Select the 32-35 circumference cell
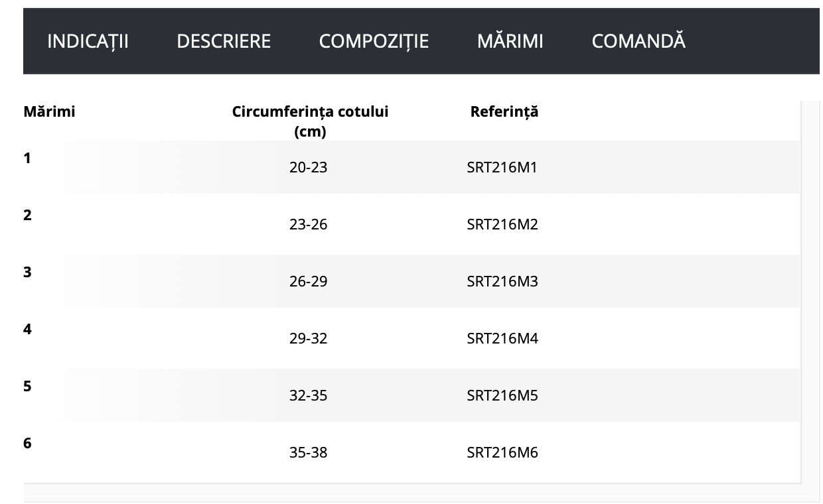This screenshot has height=504, width=823. coord(308,396)
